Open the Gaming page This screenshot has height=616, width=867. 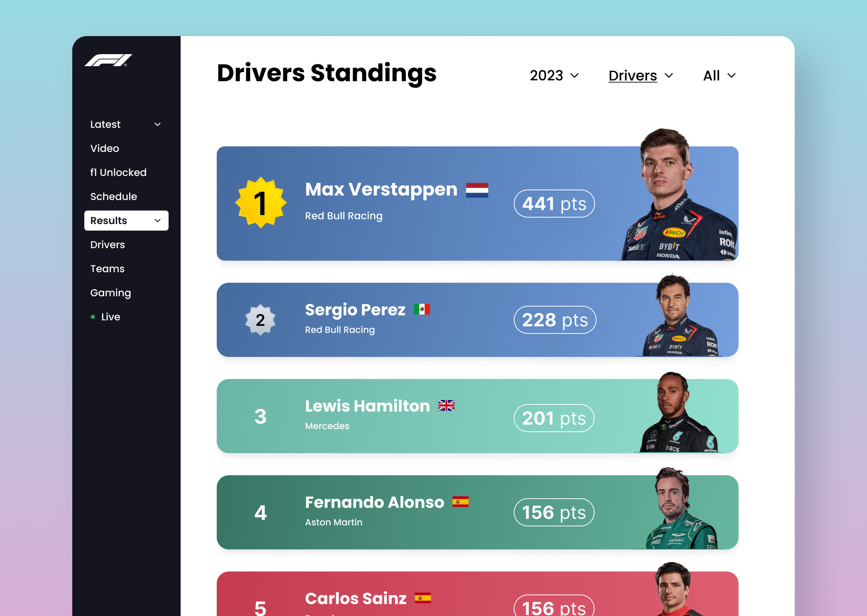pyautogui.click(x=110, y=292)
